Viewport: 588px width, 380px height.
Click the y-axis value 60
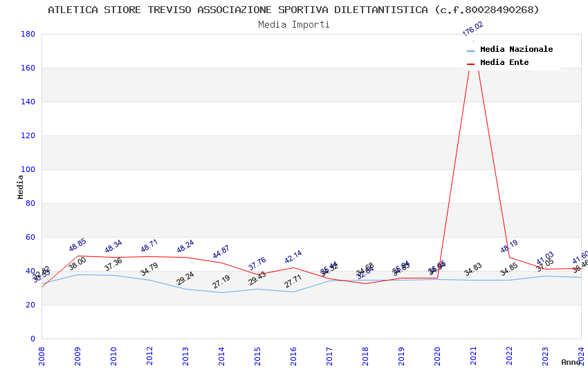point(30,237)
